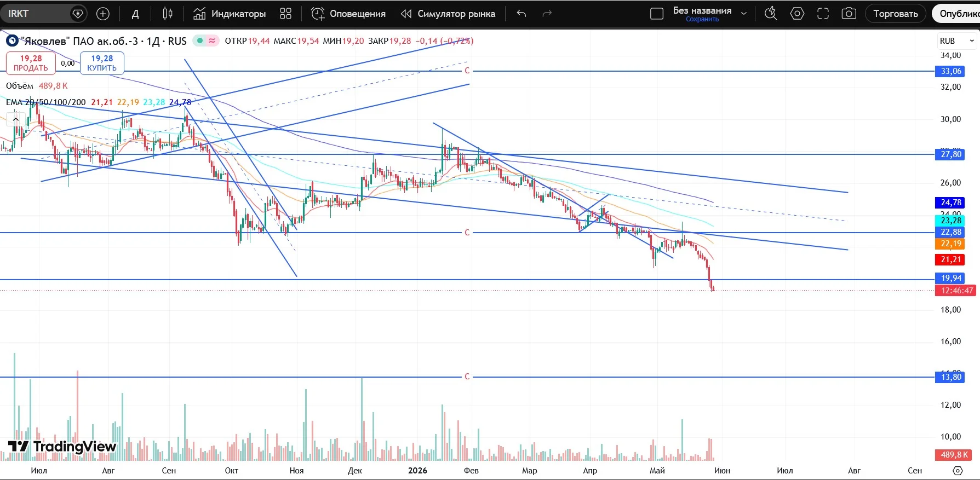The width and height of the screenshot is (980, 480).
Task: Redo the chart action
Action: click(547, 14)
